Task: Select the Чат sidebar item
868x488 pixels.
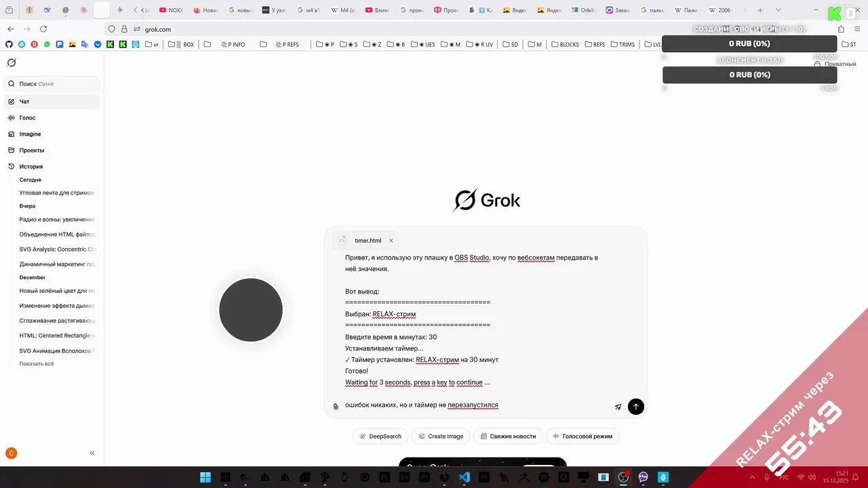Action: tap(52, 102)
